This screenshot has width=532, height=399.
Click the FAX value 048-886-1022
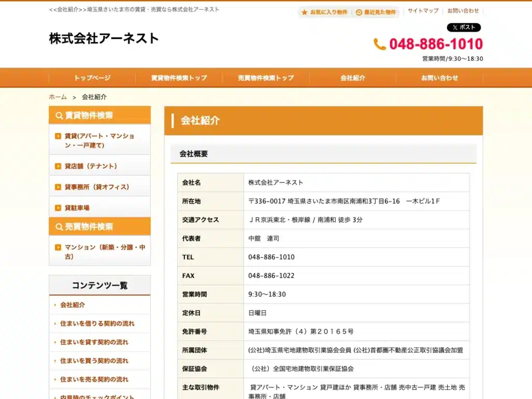pos(271,276)
